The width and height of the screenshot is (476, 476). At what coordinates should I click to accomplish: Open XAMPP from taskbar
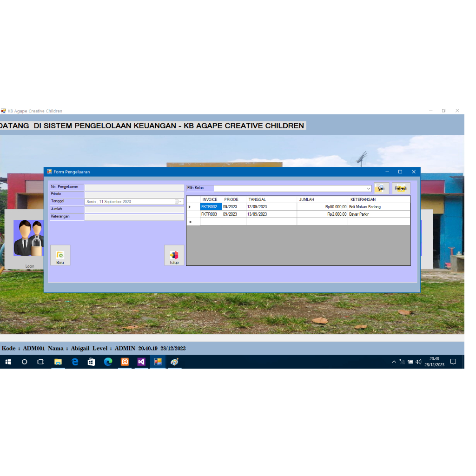tap(125, 362)
